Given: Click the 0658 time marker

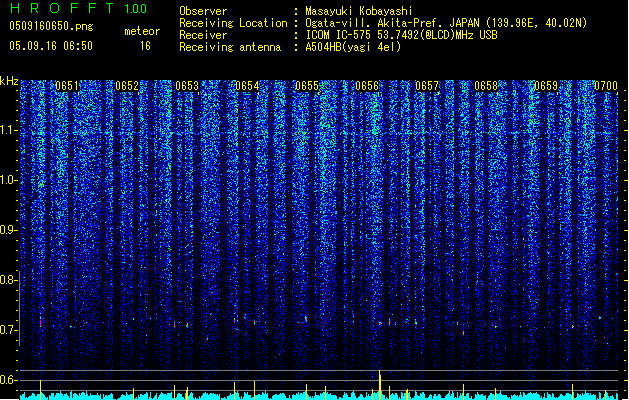Looking at the screenshot, I should click(x=486, y=86).
